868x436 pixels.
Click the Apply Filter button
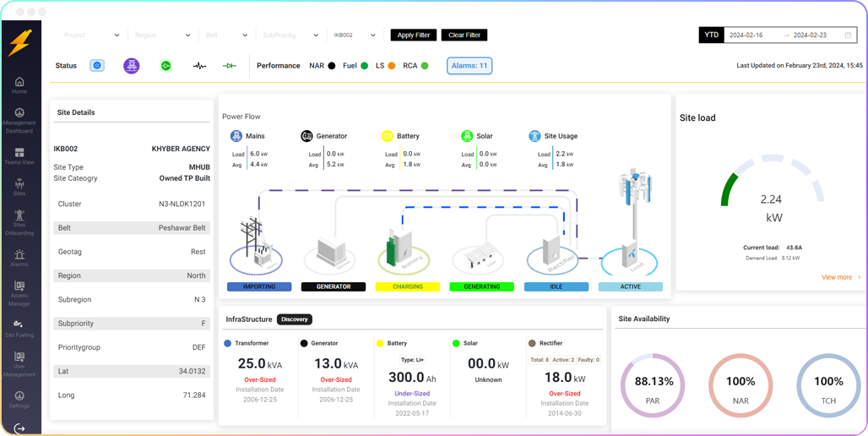(x=413, y=35)
